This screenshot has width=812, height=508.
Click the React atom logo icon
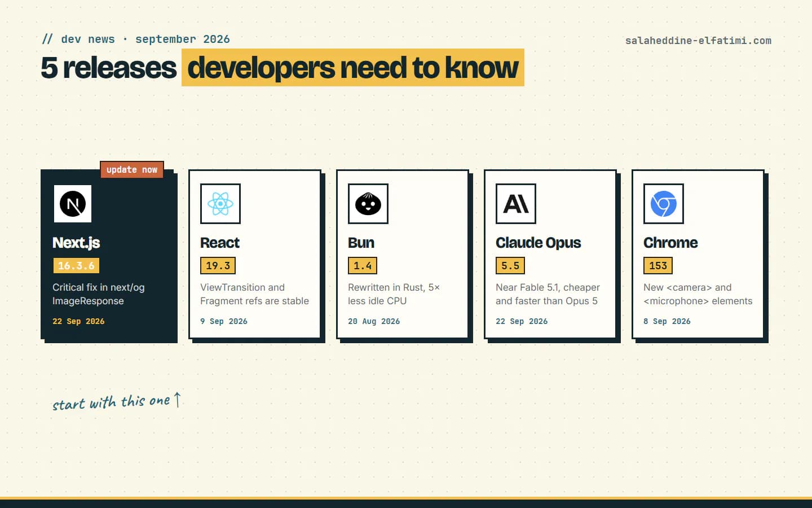point(220,204)
